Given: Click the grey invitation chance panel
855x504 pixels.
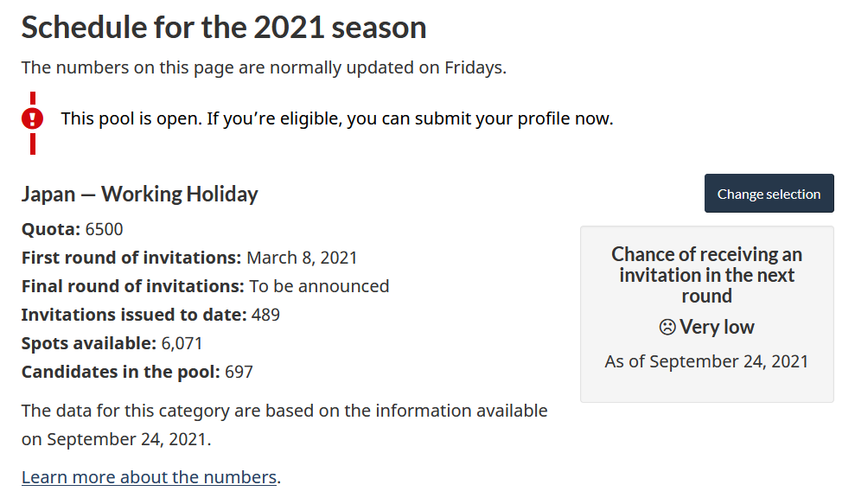Looking at the screenshot, I should tap(706, 314).
